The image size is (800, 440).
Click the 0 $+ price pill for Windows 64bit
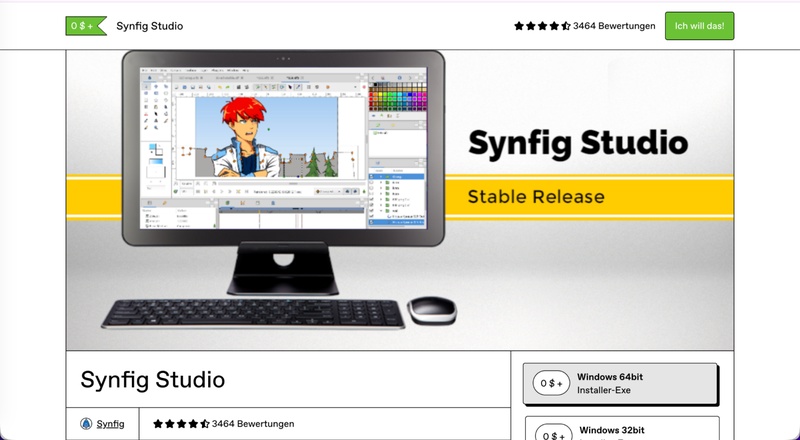click(552, 383)
